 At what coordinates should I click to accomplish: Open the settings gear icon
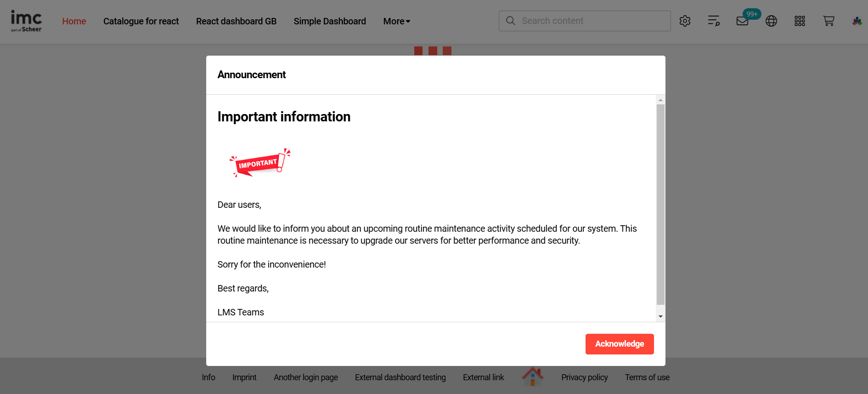(685, 21)
